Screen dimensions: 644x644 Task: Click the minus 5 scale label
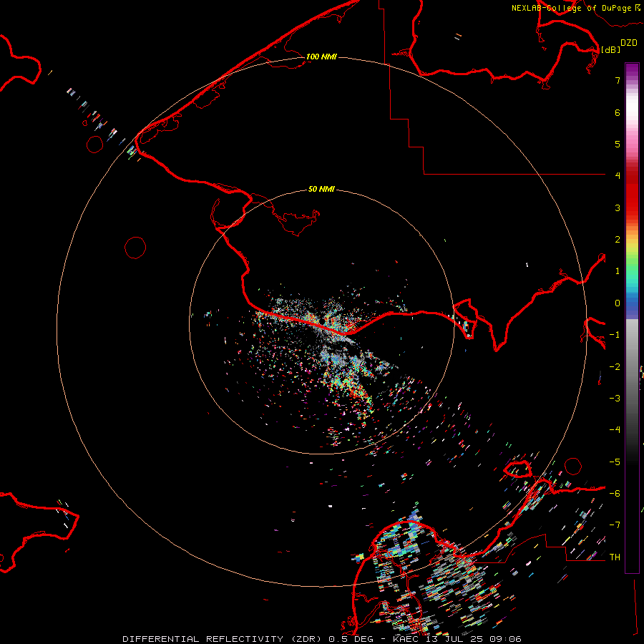click(x=615, y=462)
